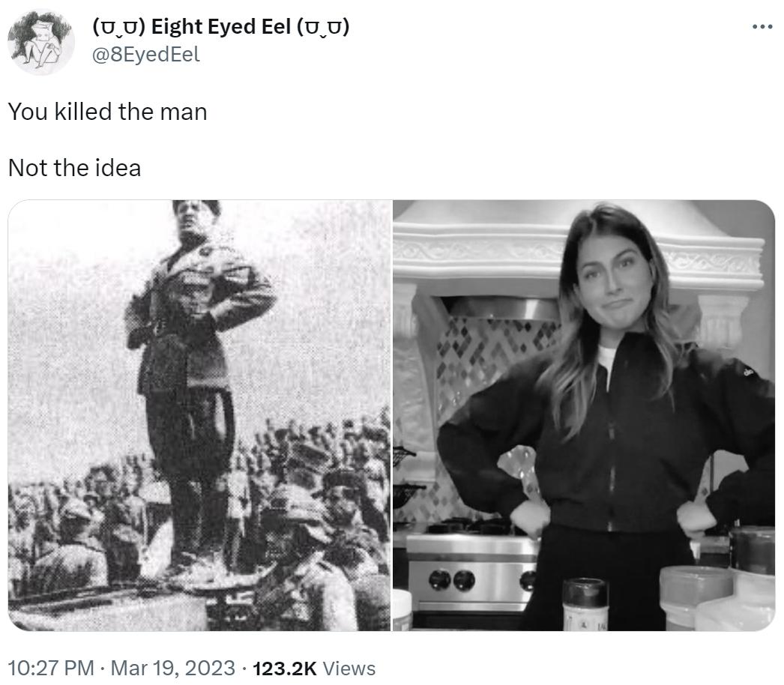Click the "Views" label beside the count

(x=349, y=668)
